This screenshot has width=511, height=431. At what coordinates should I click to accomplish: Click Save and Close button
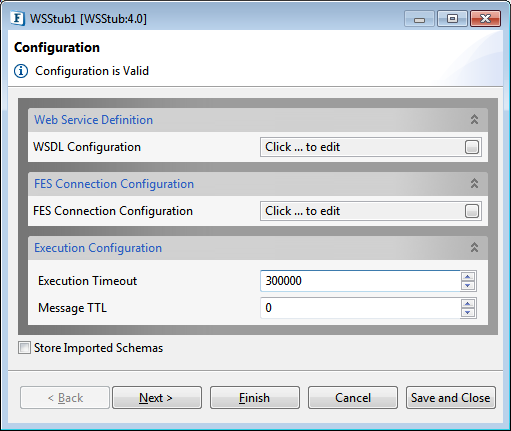click(451, 397)
